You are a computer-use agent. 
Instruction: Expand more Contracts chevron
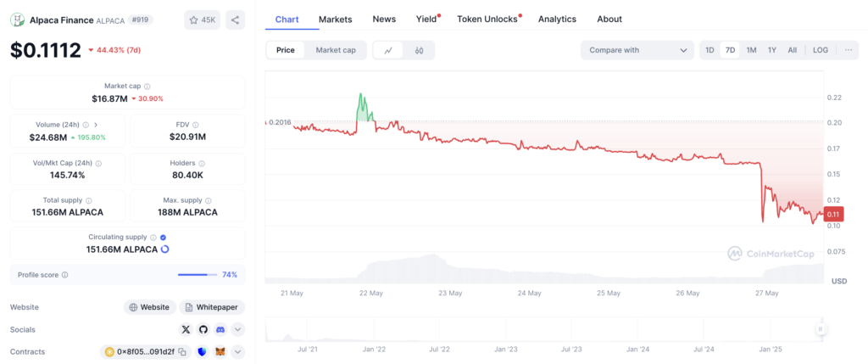pyautogui.click(x=237, y=352)
